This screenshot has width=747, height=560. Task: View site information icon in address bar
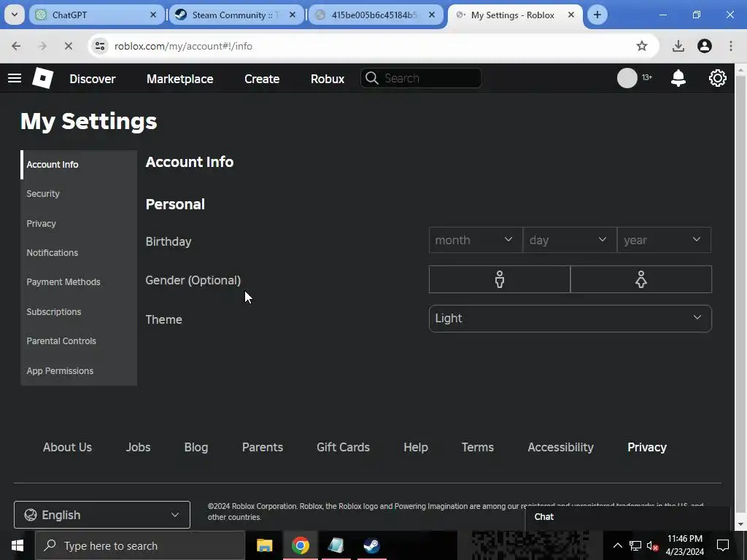click(100, 46)
